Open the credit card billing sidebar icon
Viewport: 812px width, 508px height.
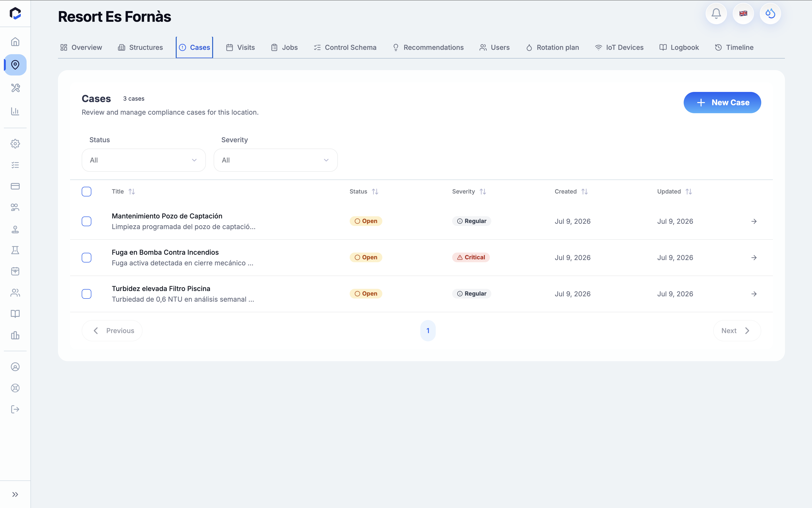click(x=15, y=186)
